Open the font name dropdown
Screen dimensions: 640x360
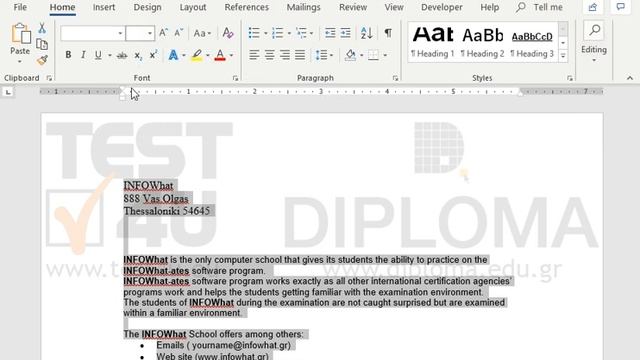tap(120, 33)
